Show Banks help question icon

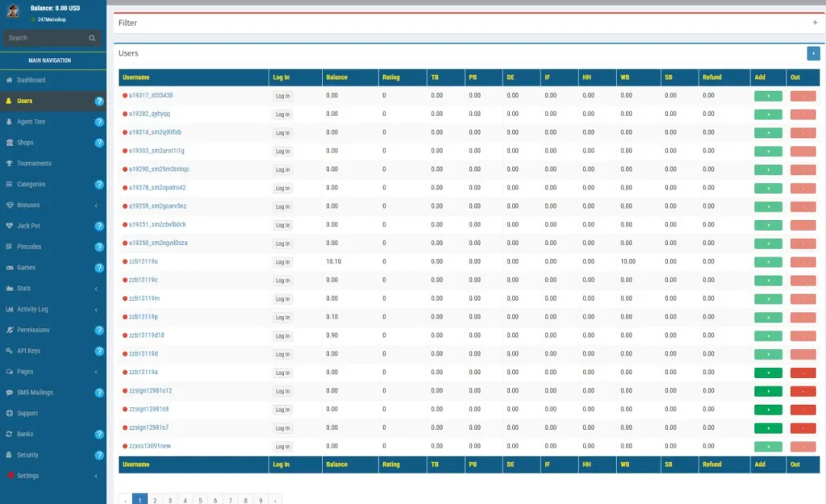coord(99,435)
